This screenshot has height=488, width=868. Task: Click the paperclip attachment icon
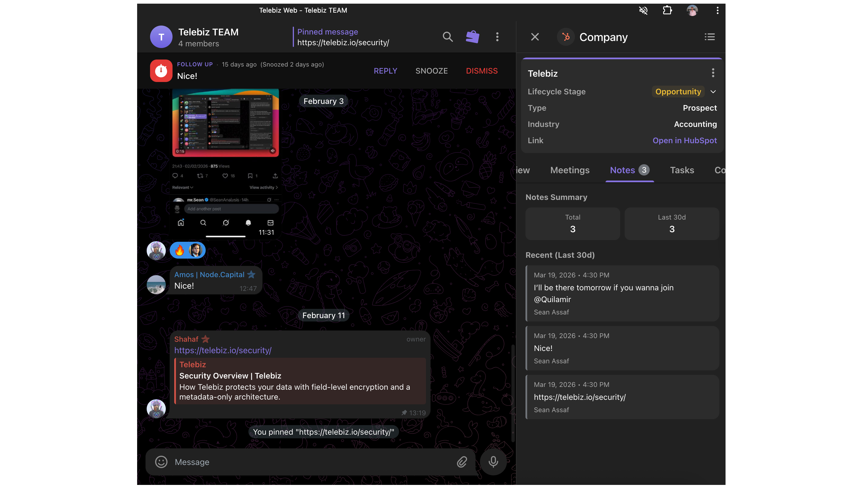pos(462,462)
